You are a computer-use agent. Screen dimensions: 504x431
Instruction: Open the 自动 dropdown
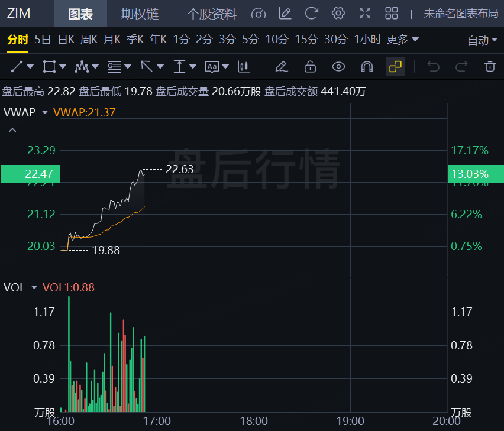pyautogui.click(x=482, y=40)
